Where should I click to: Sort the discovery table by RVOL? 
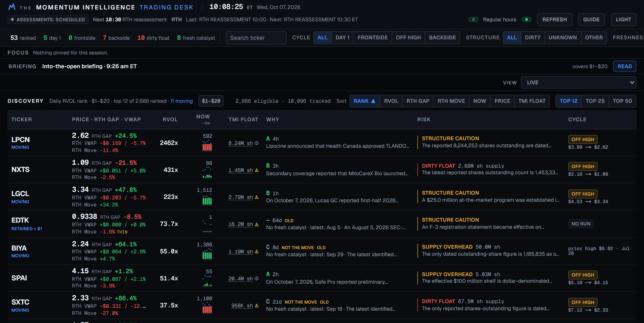[391, 101]
